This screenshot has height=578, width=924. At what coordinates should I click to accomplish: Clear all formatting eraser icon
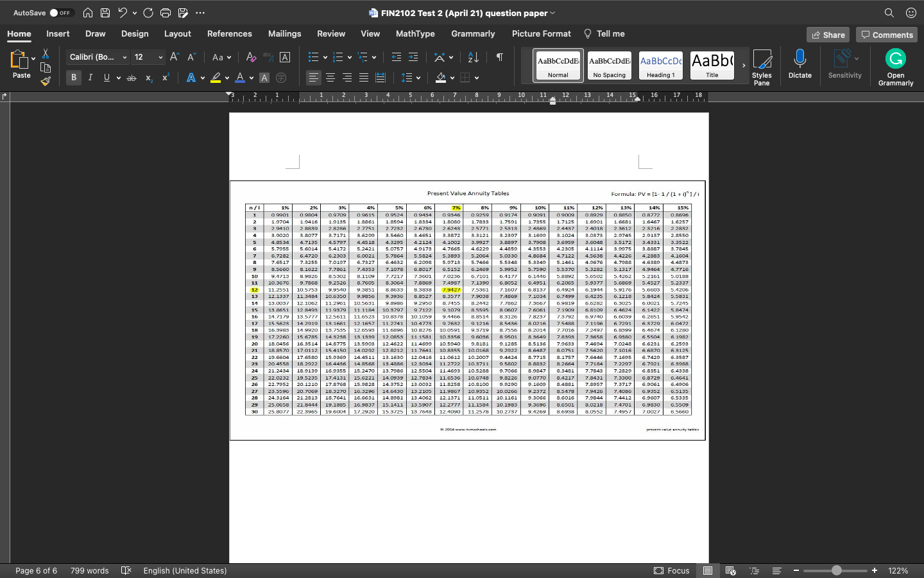251,57
